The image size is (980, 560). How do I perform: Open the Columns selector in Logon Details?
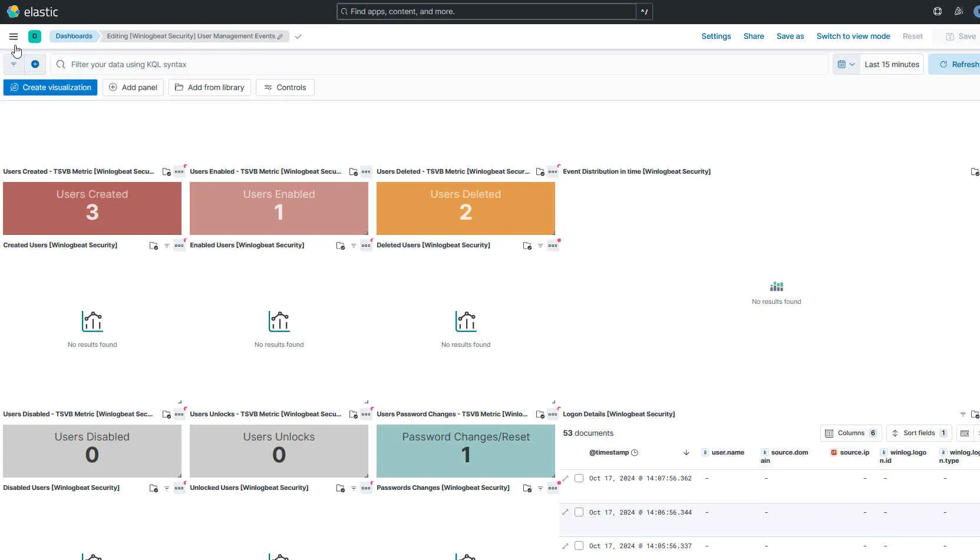pos(851,433)
